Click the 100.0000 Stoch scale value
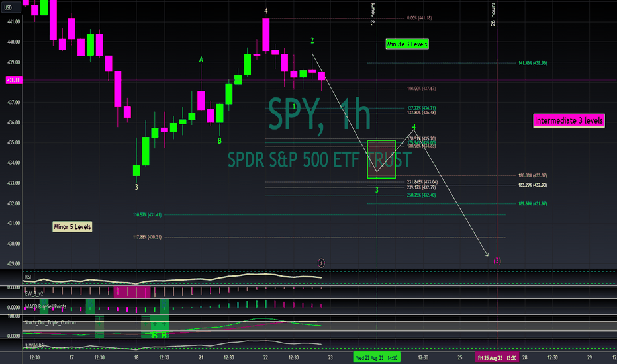Image resolution: width=617 pixels, height=364 pixels. pyautogui.click(x=13, y=316)
